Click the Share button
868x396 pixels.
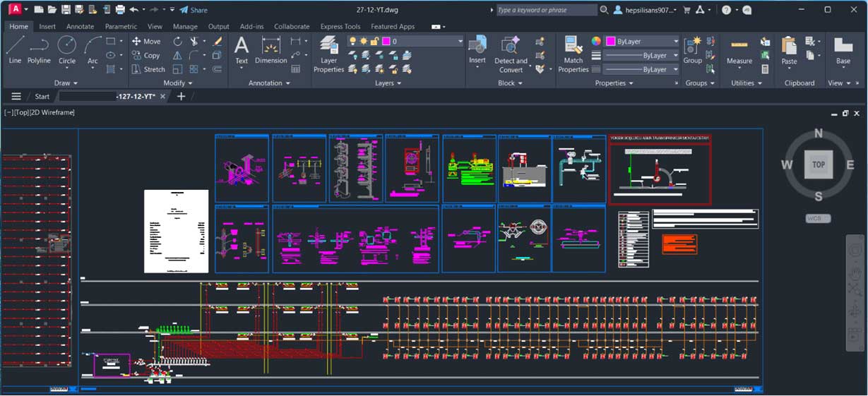click(x=194, y=10)
